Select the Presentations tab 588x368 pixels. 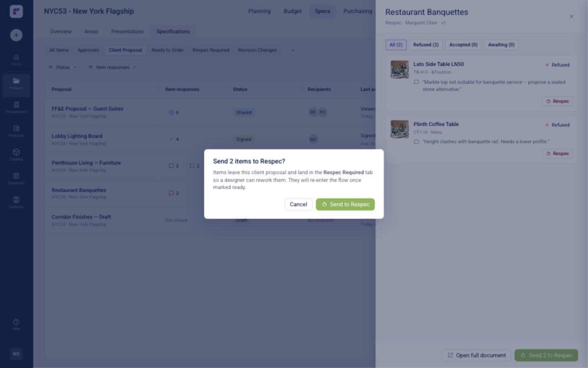pos(127,31)
